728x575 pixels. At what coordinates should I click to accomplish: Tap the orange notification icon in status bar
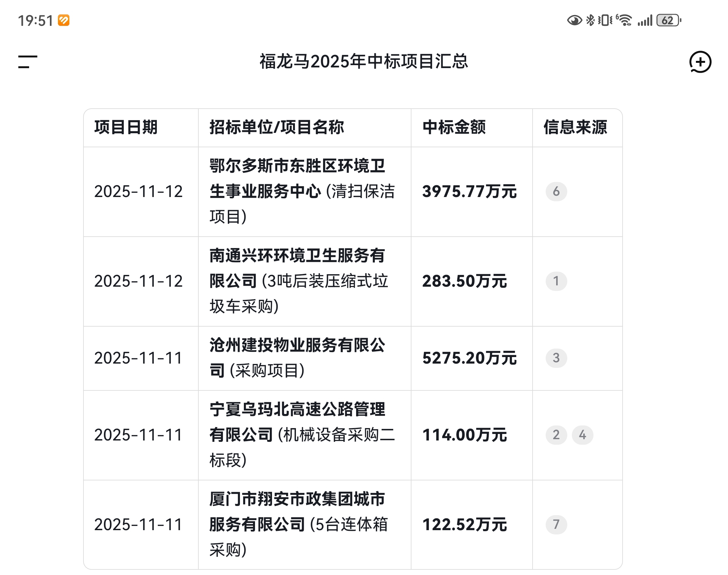point(64,20)
